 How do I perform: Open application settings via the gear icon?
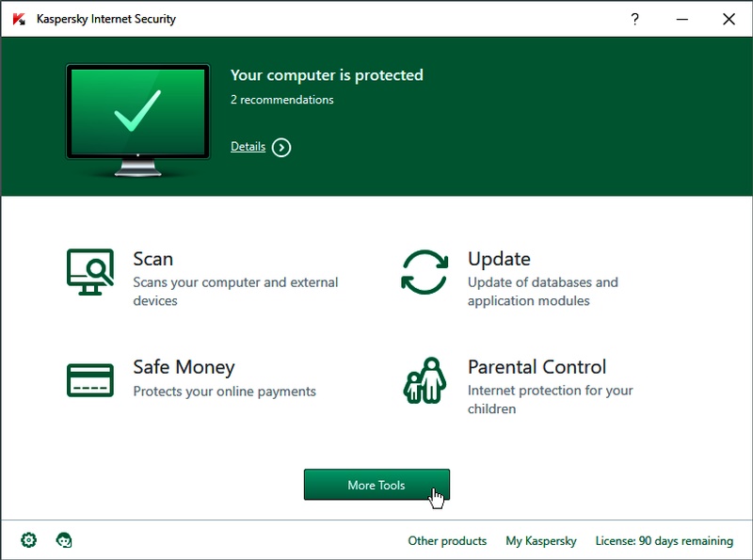(x=28, y=540)
